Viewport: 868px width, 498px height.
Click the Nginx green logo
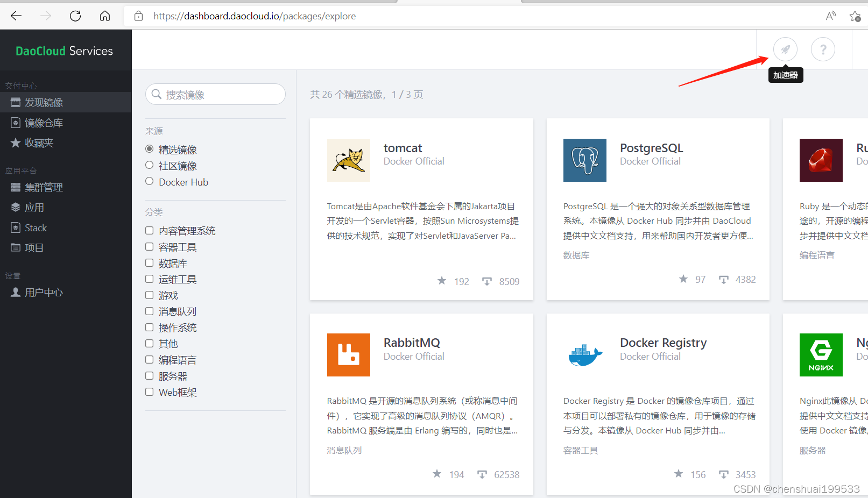pyautogui.click(x=821, y=355)
